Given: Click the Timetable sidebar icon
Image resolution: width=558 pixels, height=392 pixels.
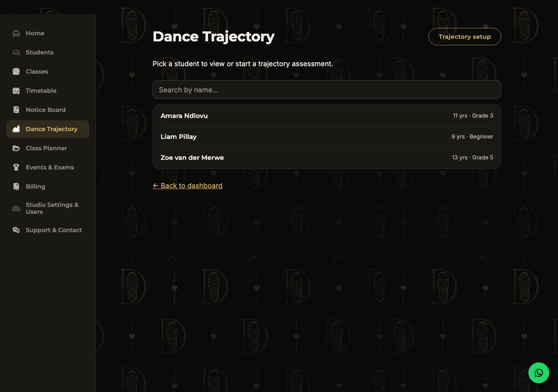Looking at the screenshot, I should click(x=16, y=91).
